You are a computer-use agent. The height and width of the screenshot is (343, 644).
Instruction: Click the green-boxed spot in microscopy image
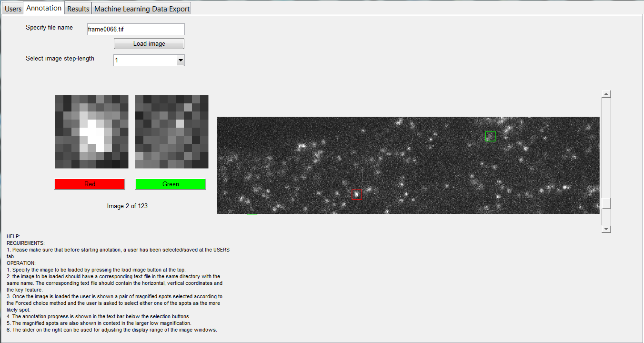[491, 136]
